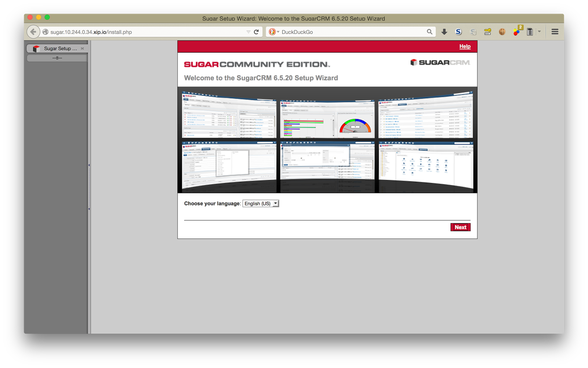Viewport: 588px width, 368px height.
Task: Click the green fullscreen window button
Action: [x=47, y=17]
